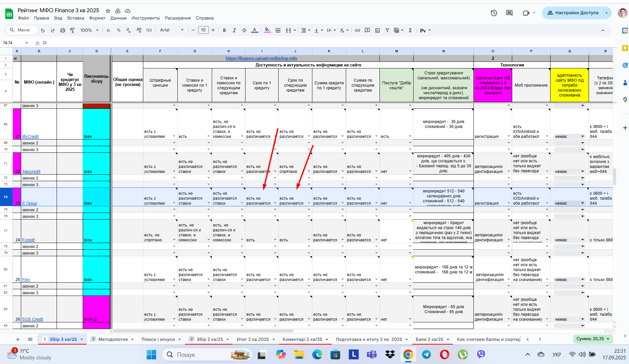The image size is (629, 364).
Task: Open the Данные menu
Action: pyautogui.click(x=118, y=18)
